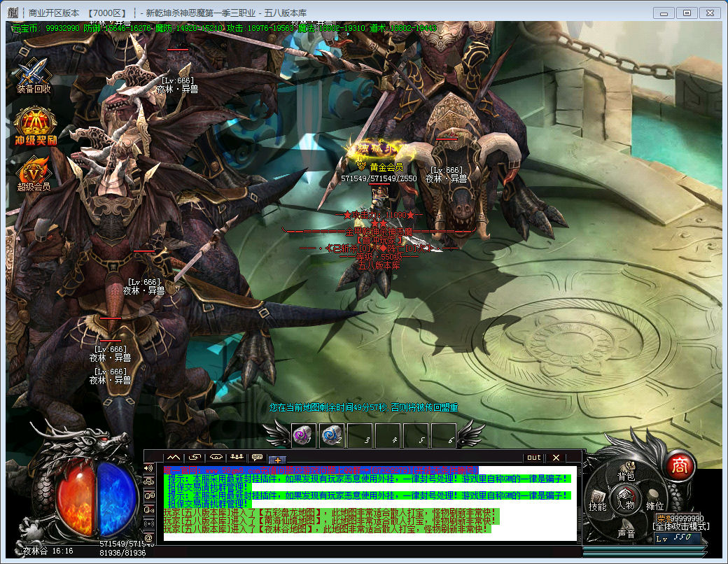Image resolution: width=728 pixels, height=564 pixels.
Task: Click the dragon app icon in title bar
Action: tap(13, 13)
